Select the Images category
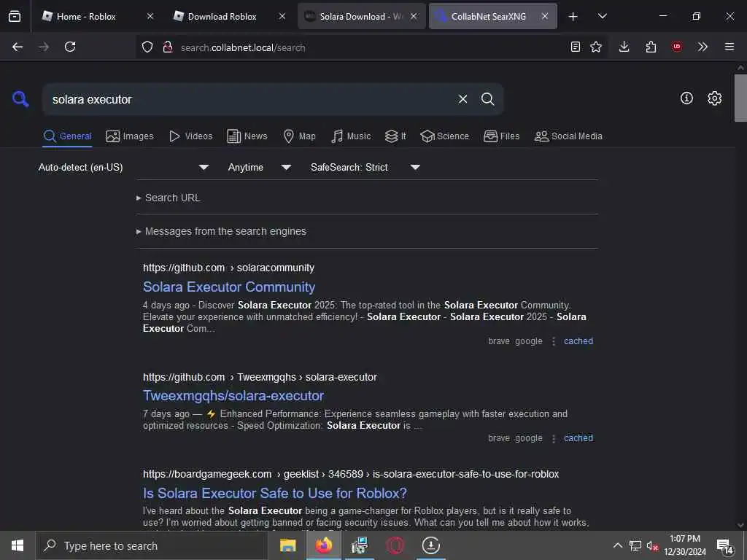 (x=130, y=136)
